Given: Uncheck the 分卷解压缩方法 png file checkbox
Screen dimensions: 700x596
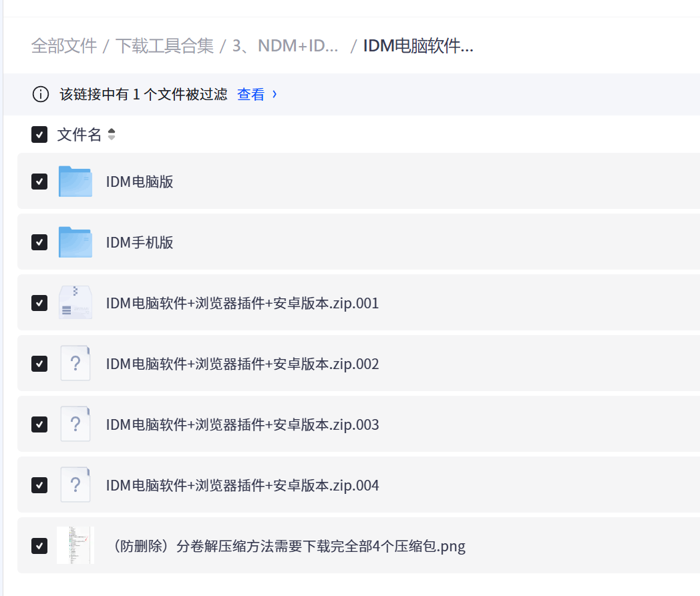Looking at the screenshot, I should 39,545.
